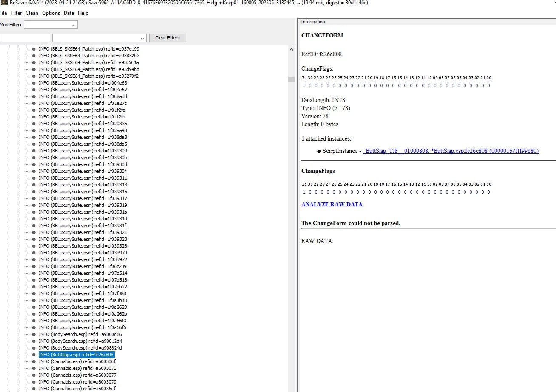
Task: Select INFO (BBLuxurySuite.esm) refid=1f02aa93
Action: pos(83,130)
